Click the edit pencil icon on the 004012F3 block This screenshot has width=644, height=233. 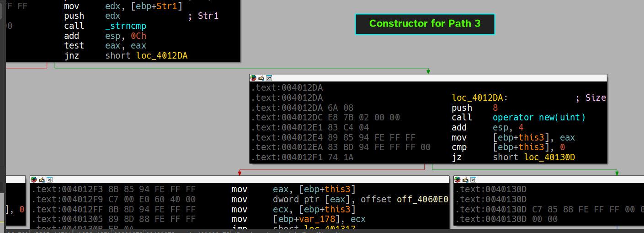point(42,180)
